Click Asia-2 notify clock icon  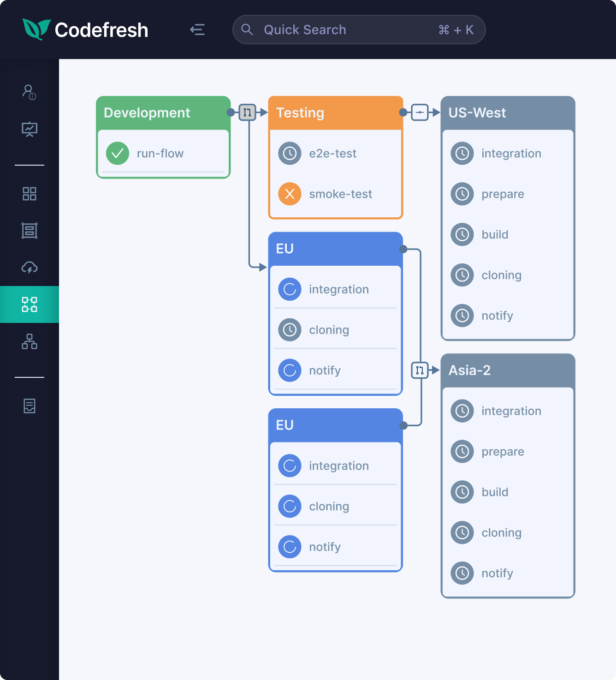tap(462, 573)
